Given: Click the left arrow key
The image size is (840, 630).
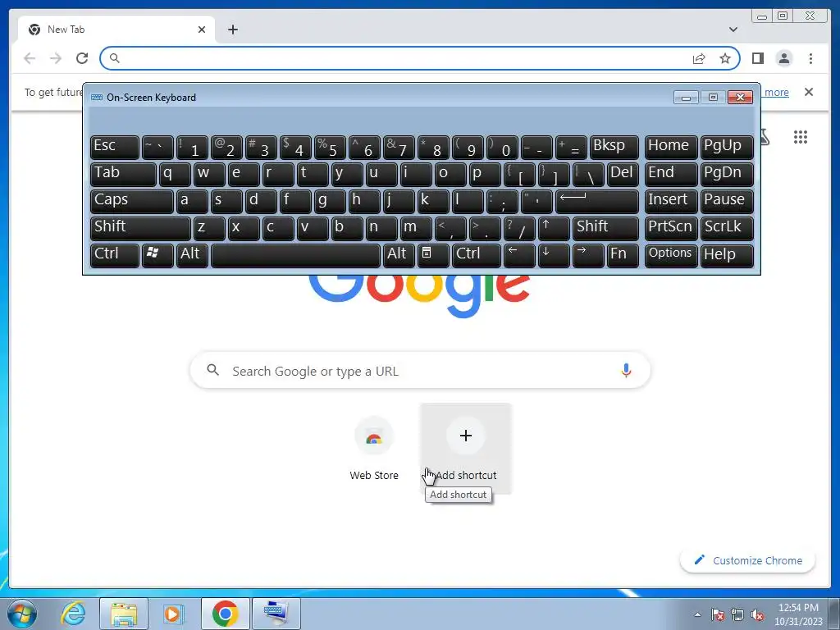Looking at the screenshot, I should pos(519,255).
